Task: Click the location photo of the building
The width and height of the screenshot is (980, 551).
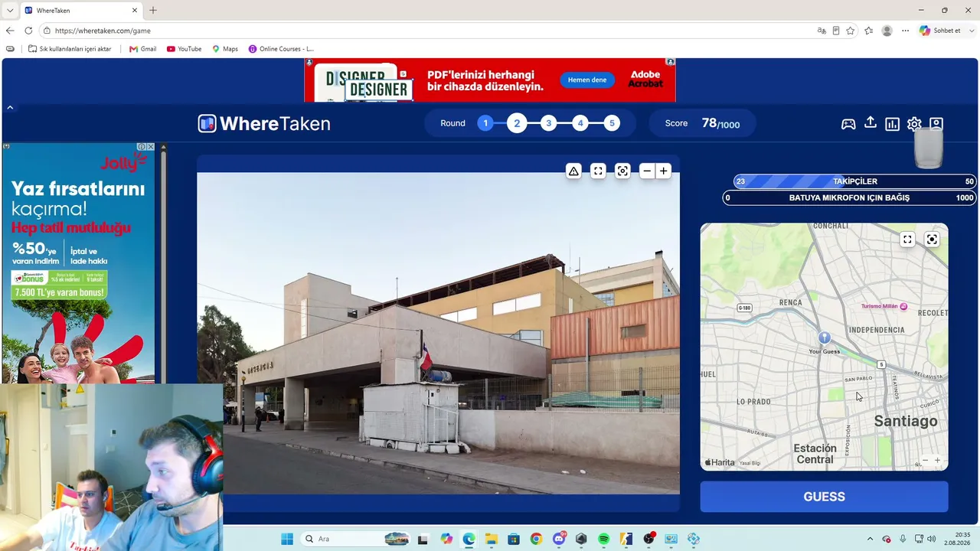Action: coord(438,333)
